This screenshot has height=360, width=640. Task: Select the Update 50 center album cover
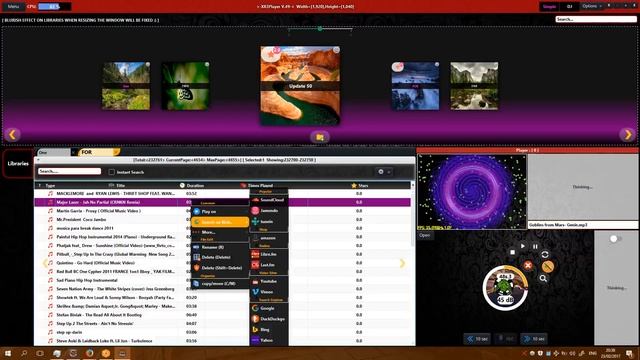coord(300,85)
